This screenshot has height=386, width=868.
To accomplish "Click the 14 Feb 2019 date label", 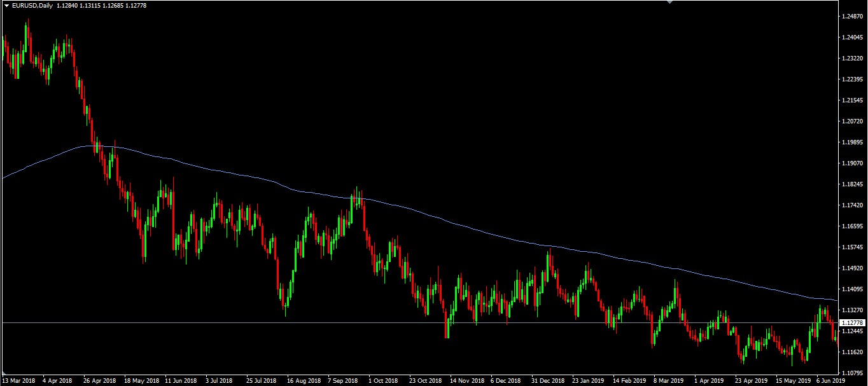I will click(x=629, y=381).
